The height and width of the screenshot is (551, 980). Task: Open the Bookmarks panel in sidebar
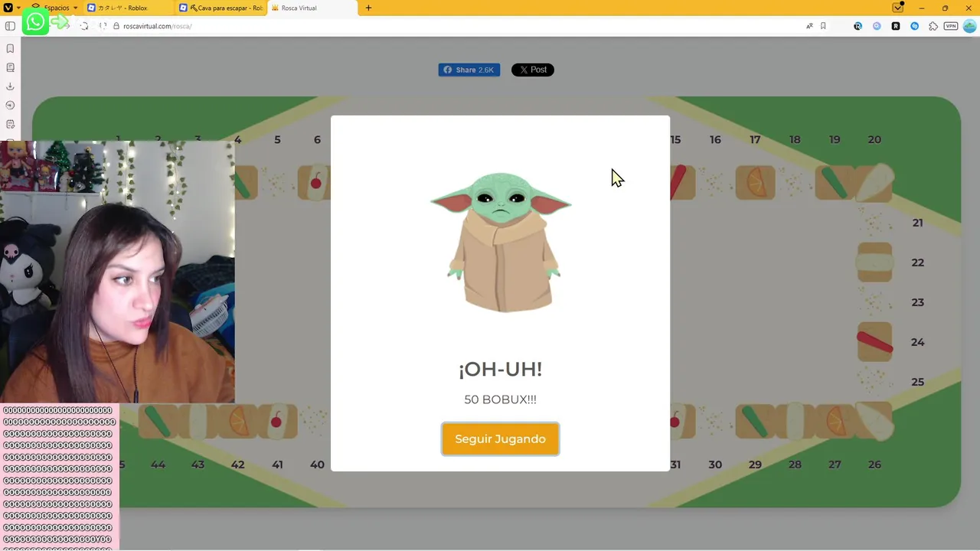10,48
